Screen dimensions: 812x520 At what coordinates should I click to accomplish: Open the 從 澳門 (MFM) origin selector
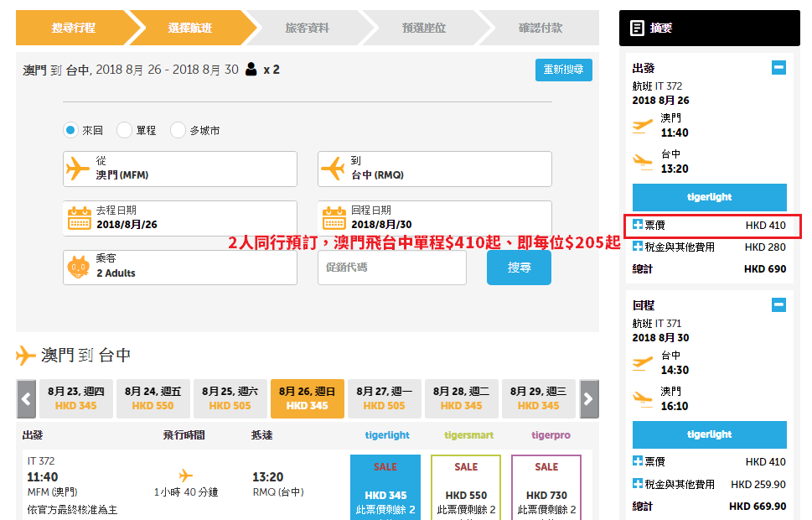(x=180, y=169)
